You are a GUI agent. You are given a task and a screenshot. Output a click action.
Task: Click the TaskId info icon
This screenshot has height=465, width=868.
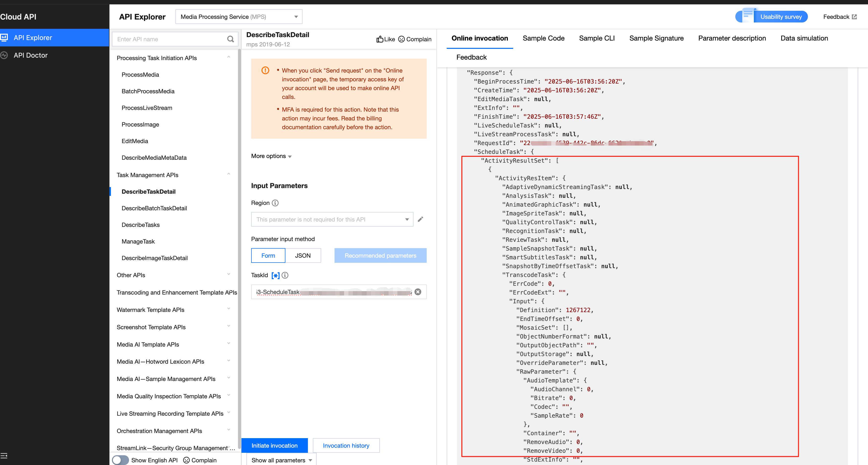coord(285,275)
